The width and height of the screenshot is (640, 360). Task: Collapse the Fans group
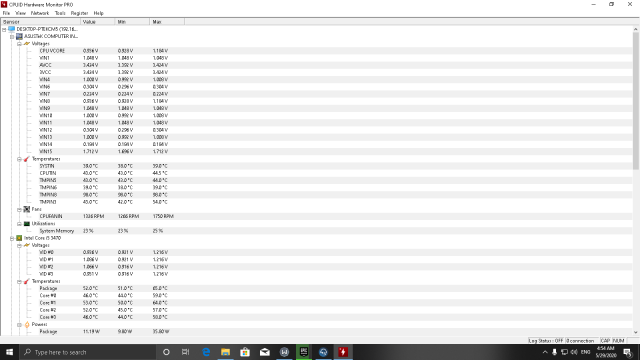tap(19, 209)
